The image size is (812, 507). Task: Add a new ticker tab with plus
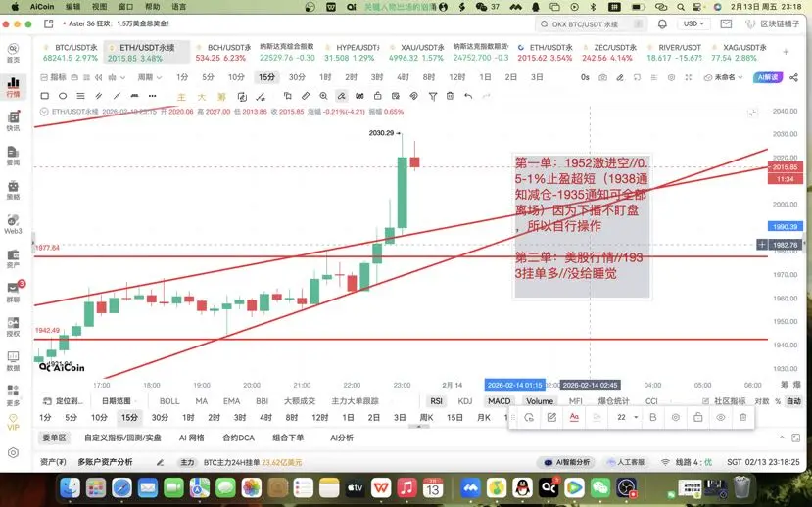click(x=786, y=52)
